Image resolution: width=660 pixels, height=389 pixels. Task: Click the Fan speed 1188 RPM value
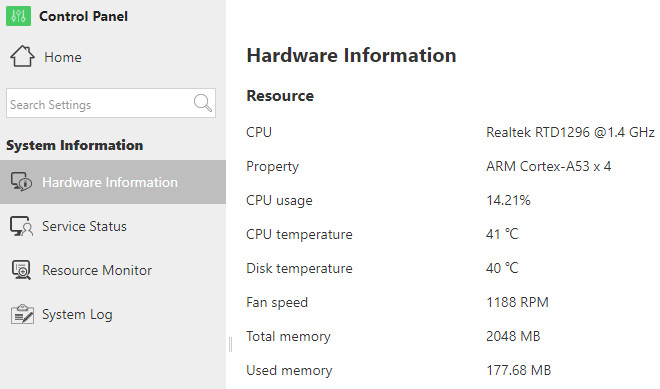point(517,302)
